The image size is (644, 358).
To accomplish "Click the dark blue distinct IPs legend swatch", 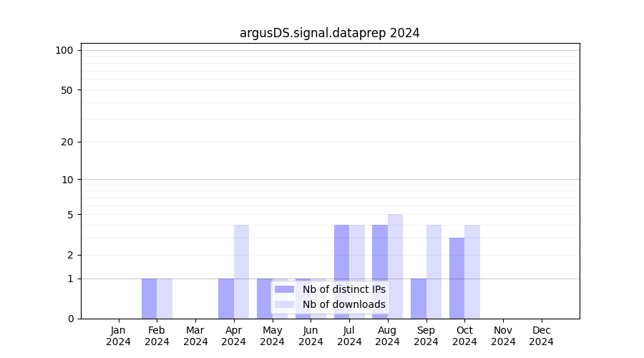I will (x=284, y=289).
